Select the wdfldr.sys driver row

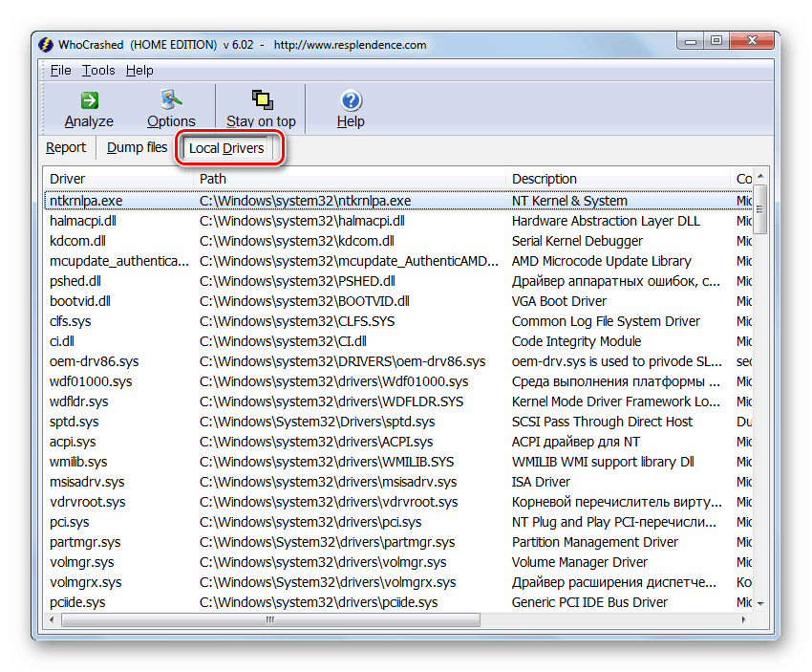[398, 402]
